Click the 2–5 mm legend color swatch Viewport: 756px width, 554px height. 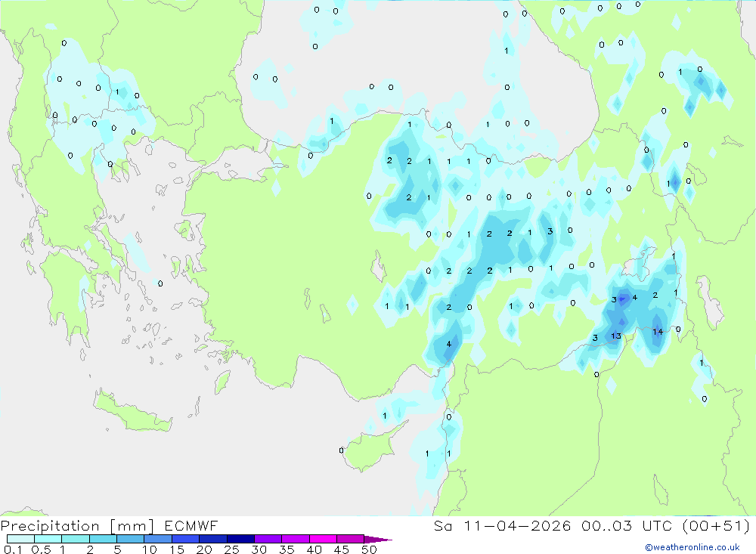point(103,539)
